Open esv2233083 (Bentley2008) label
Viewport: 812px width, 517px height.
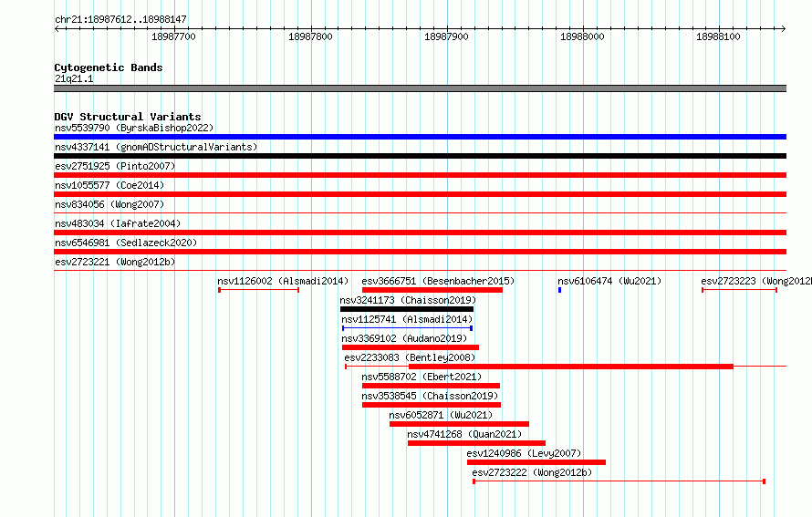click(410, 357)
